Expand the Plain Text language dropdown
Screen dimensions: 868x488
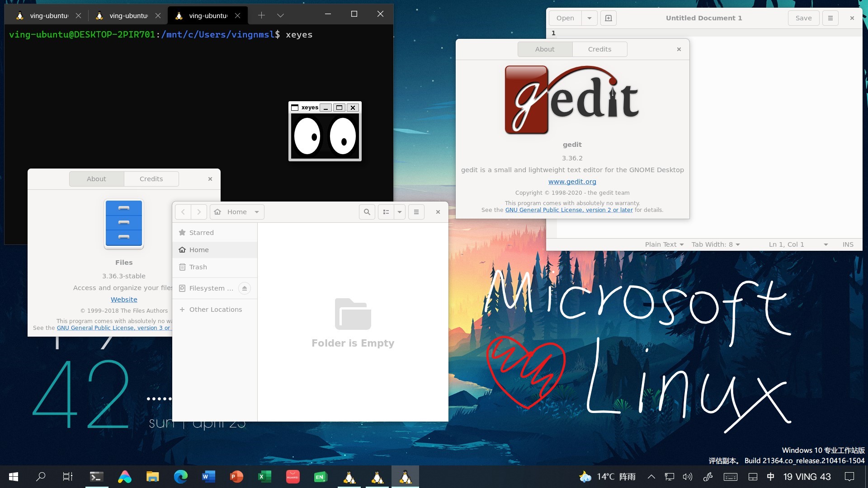point(664,244)
